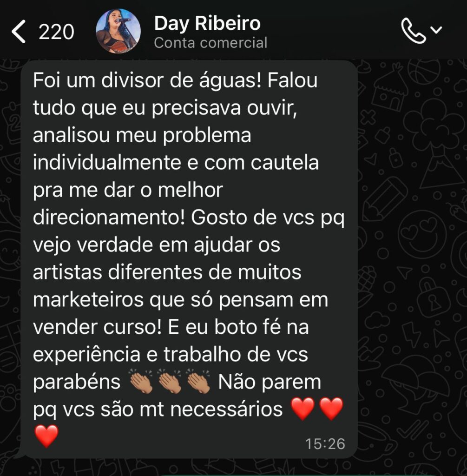Image resolution: width=467 pixels, height=476 pixels.
Task: Tap the heart on the final line
Action: 46,436
